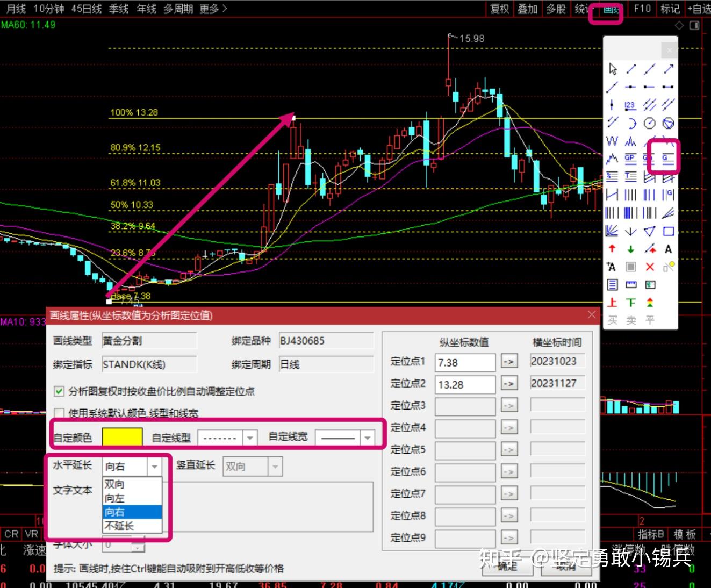
Task: Select the W wave drawing tool
Action: tap(612, 141)
